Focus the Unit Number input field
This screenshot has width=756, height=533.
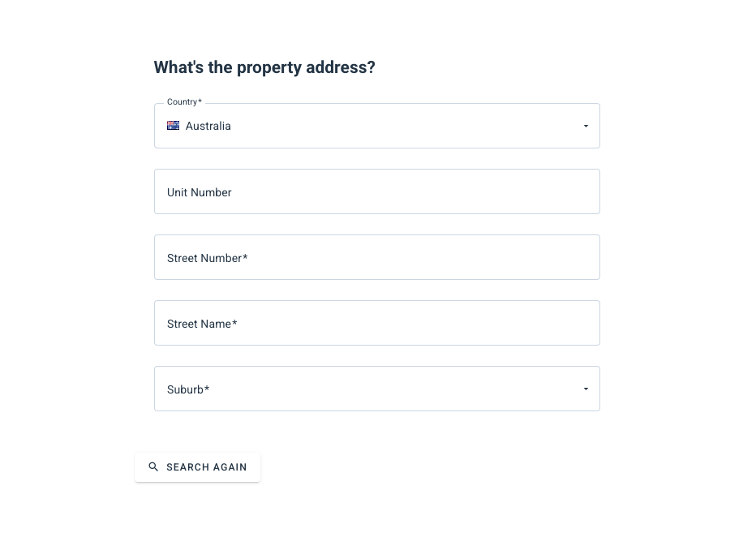click(377, 191)
